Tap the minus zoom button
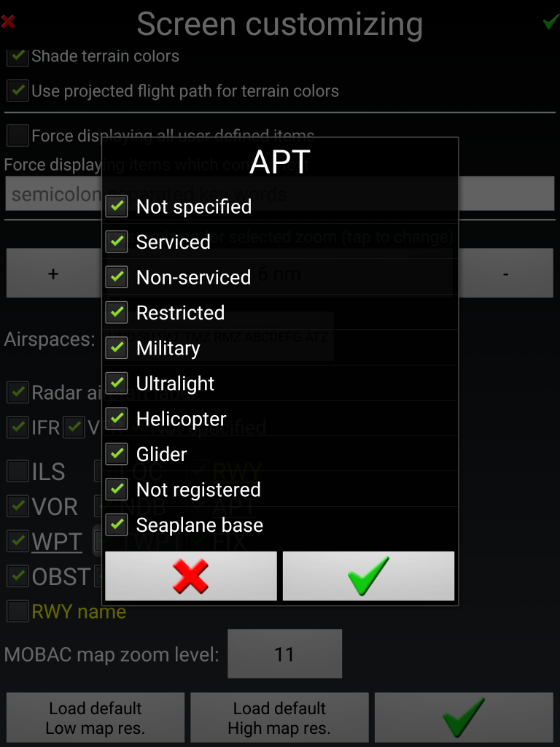The image size is (560, 747). pos(506,273)
